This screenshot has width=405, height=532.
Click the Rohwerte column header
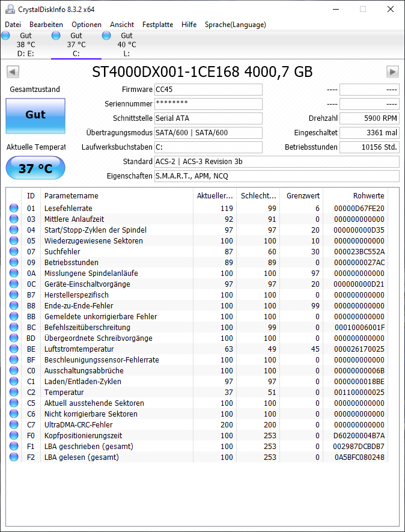coord(355,196)
